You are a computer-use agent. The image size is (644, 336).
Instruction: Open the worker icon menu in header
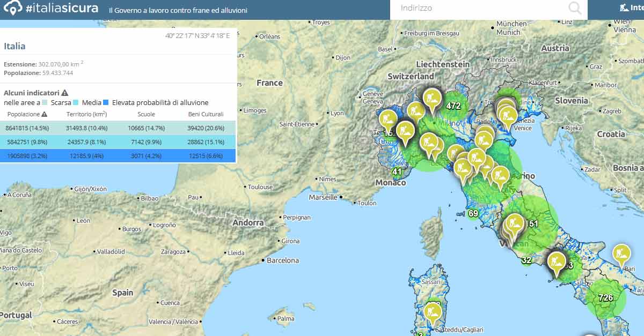624,8
